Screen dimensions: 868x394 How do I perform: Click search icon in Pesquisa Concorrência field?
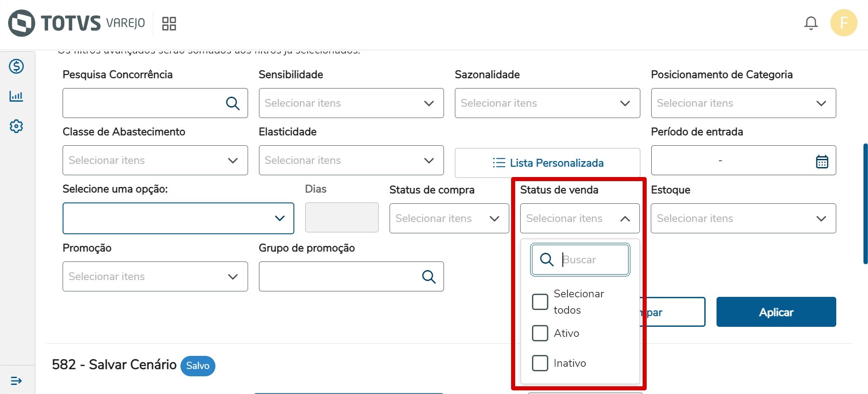[233, 103]
